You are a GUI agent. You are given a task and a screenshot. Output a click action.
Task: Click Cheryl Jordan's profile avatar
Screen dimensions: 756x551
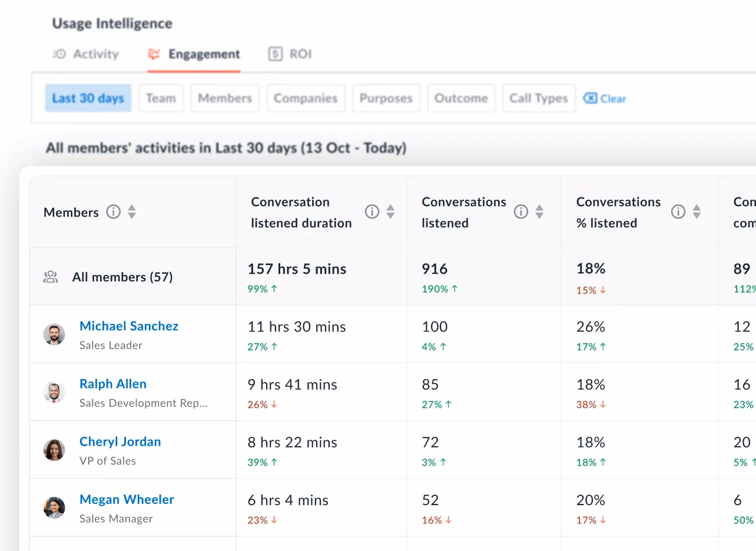point(54,450)
